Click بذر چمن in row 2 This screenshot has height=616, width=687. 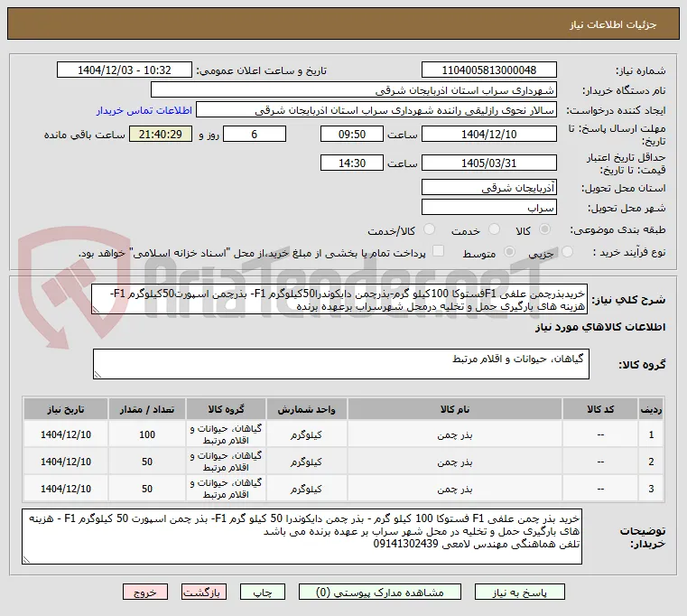coord(455,462)
